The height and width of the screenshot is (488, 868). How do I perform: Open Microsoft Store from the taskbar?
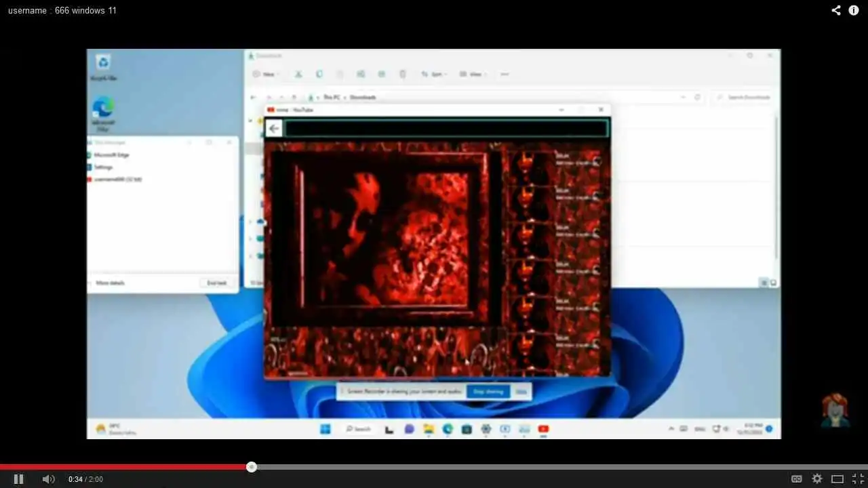point(467,429)
